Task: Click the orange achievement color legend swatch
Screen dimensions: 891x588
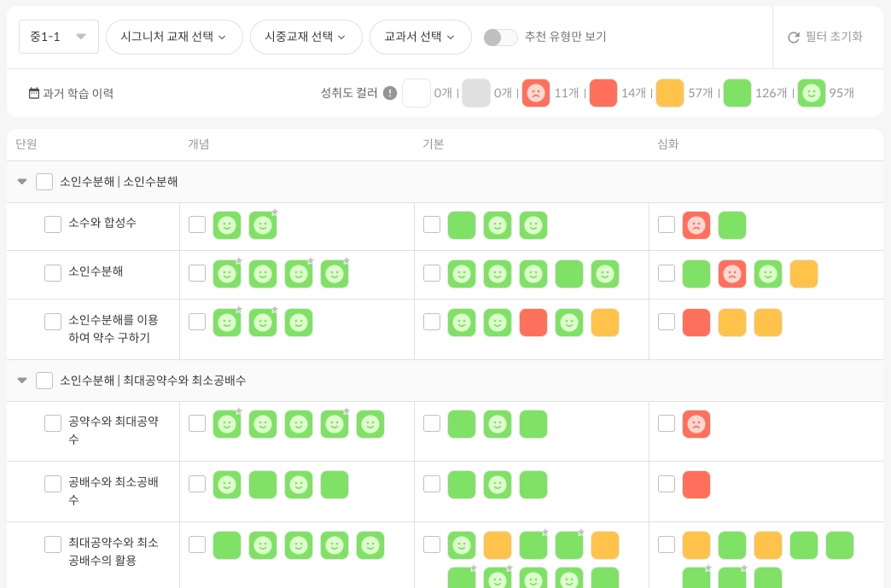Action: [x=669, y=93]
